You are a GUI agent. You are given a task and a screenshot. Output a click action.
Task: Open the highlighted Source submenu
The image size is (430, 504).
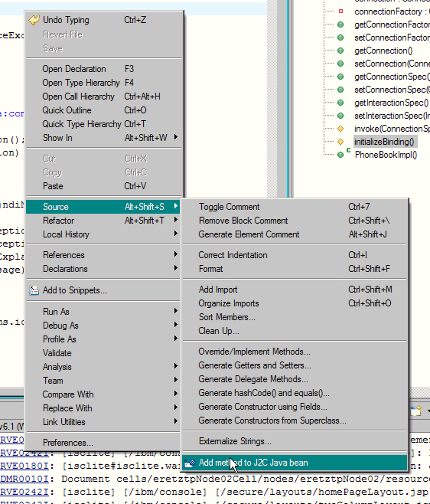pos(103,207)
